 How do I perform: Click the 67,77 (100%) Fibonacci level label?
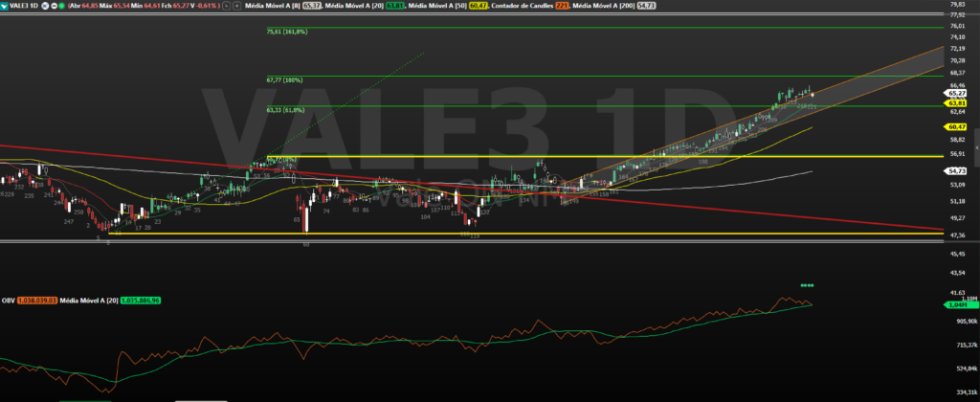pos(284,79)
